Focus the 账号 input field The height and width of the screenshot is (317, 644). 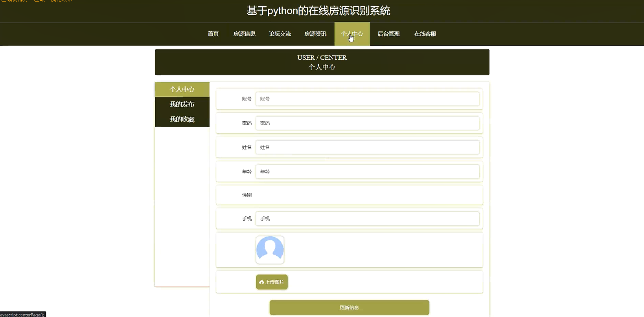[367, 99]
